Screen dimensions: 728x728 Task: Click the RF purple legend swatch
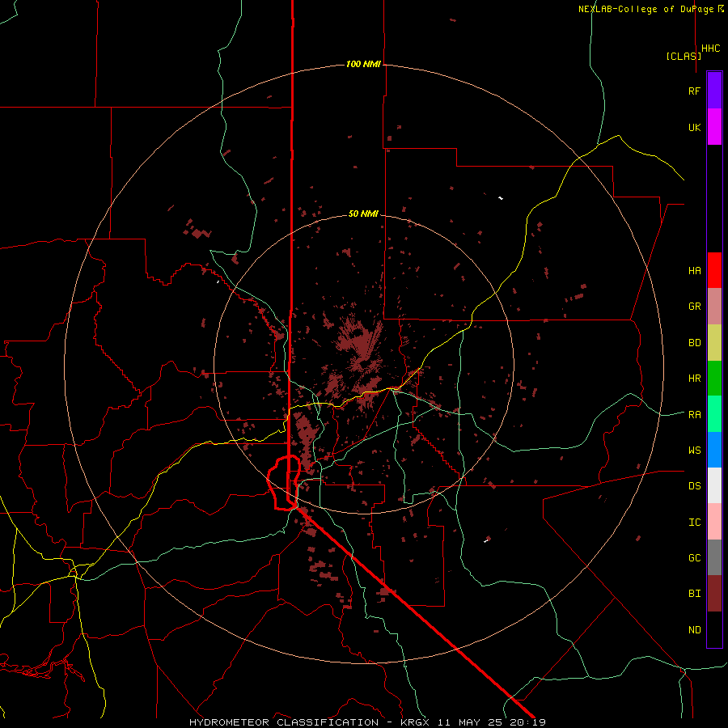(714, 91)
